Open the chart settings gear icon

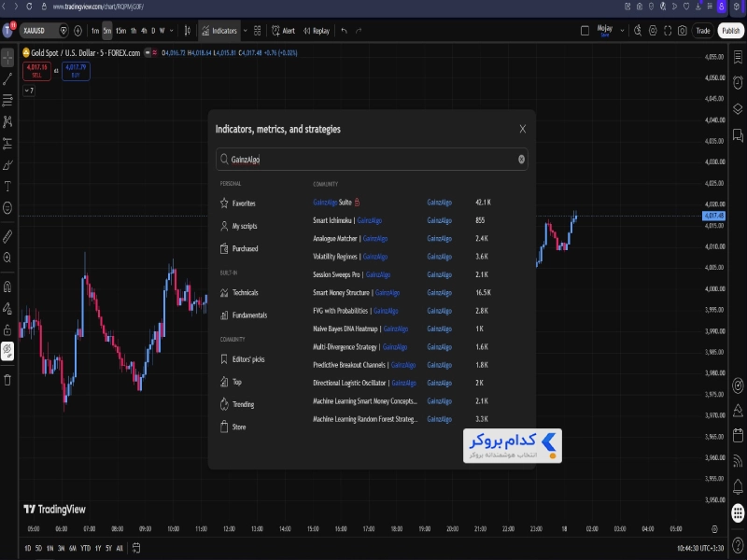653,31
